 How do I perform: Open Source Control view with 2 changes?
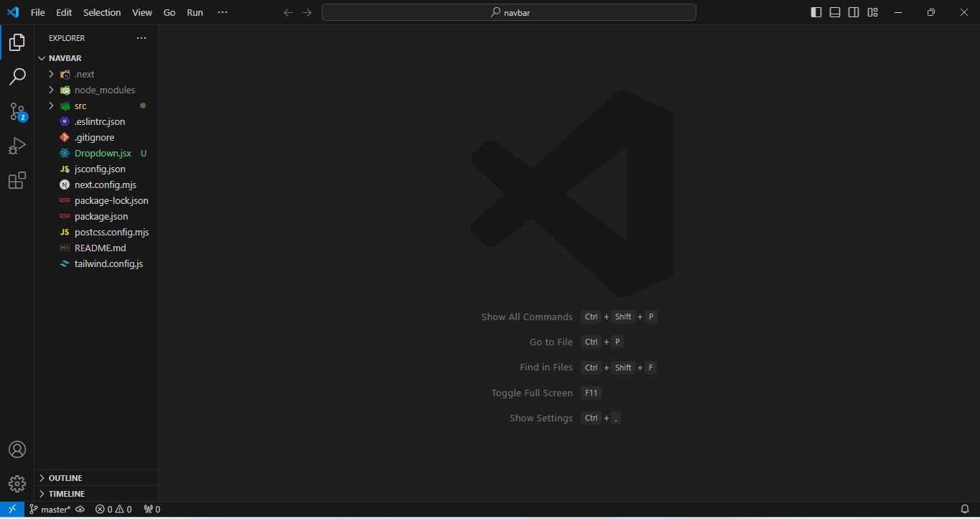pos(17,111)
